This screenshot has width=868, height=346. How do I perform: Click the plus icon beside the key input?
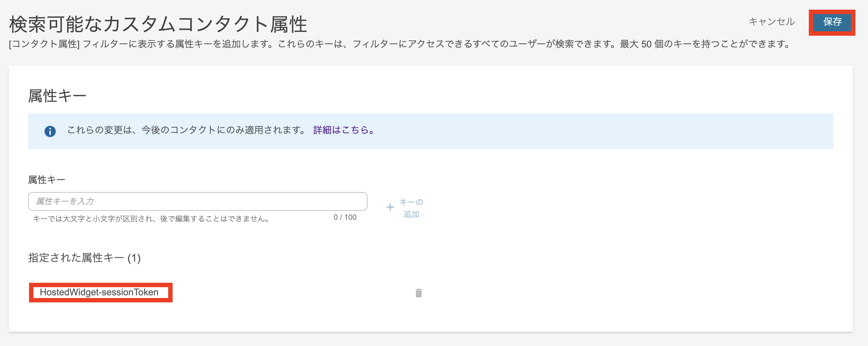(x=390, y=207)
